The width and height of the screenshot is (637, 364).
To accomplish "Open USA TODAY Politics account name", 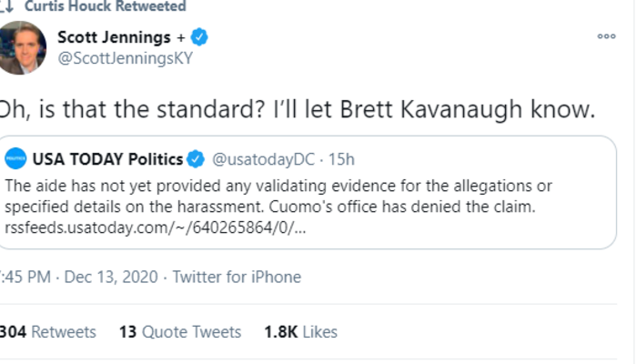I will click(107, 160).
